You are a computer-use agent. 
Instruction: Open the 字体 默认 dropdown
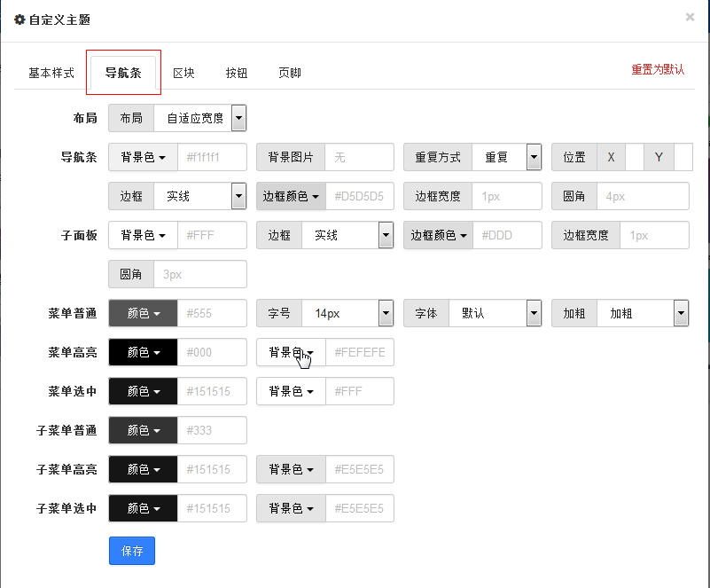[x=495, y=313]
